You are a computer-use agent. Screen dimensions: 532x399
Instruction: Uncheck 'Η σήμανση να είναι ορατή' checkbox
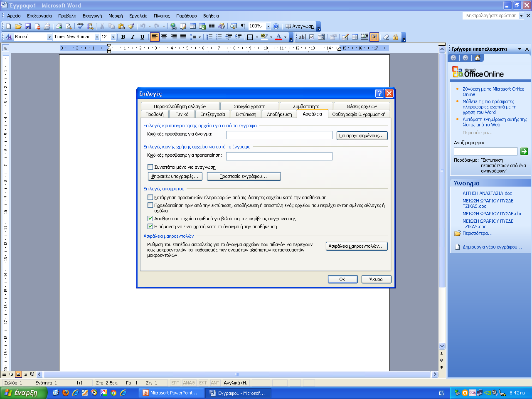click(150, 227)
